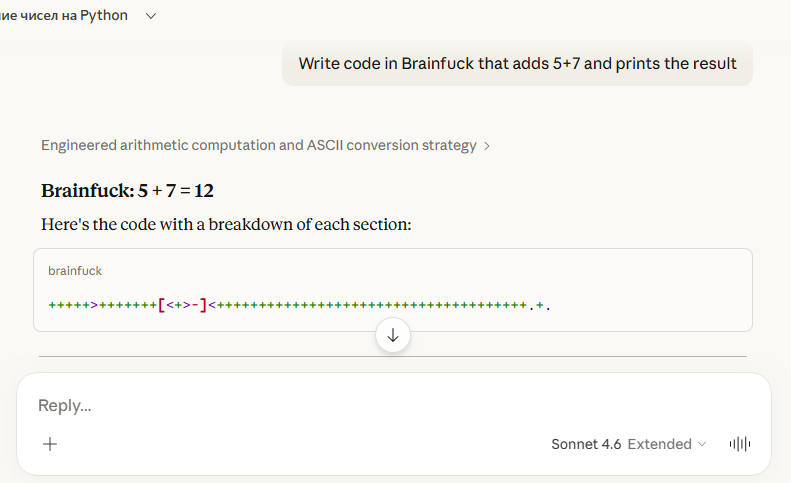
Task: Open the model selector dropdown chevron
Action: click(x=702, y=444)
